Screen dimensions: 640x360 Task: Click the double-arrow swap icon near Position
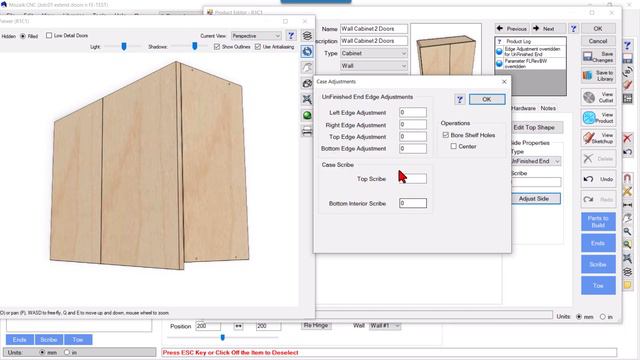point(238,326)
